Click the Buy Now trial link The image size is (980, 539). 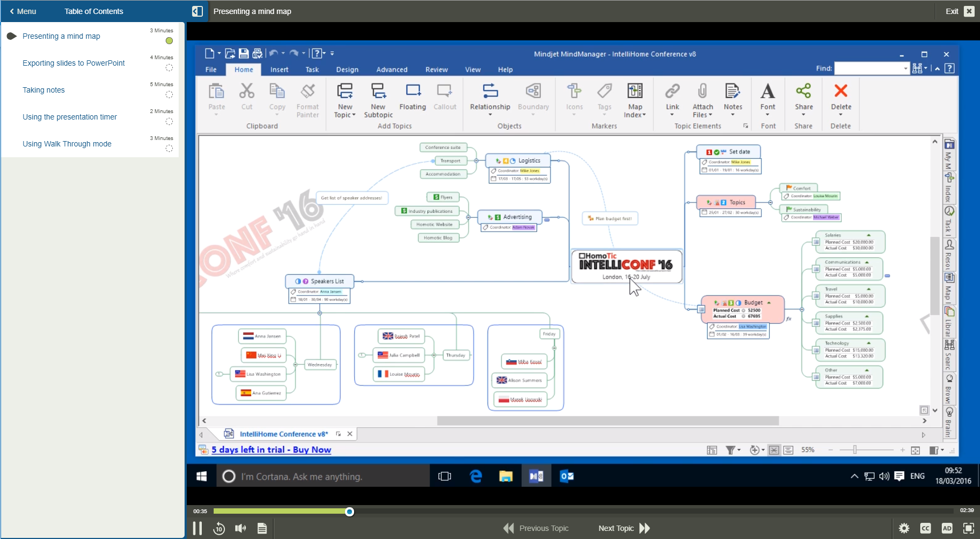pyautogui.click(x=271, y=450)
